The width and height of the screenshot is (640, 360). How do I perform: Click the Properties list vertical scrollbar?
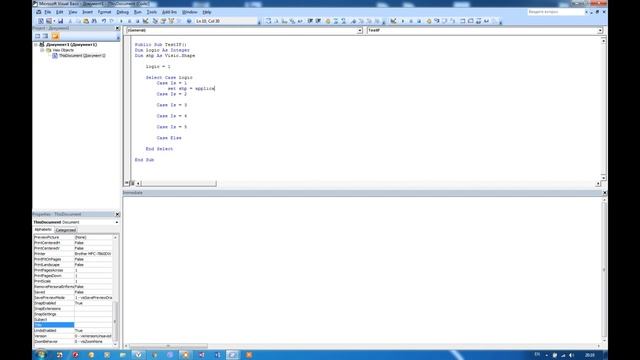click(116, 289)
